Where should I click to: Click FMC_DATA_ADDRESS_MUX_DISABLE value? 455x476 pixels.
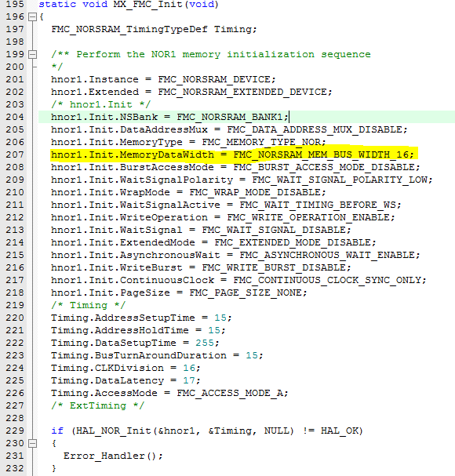315,129
